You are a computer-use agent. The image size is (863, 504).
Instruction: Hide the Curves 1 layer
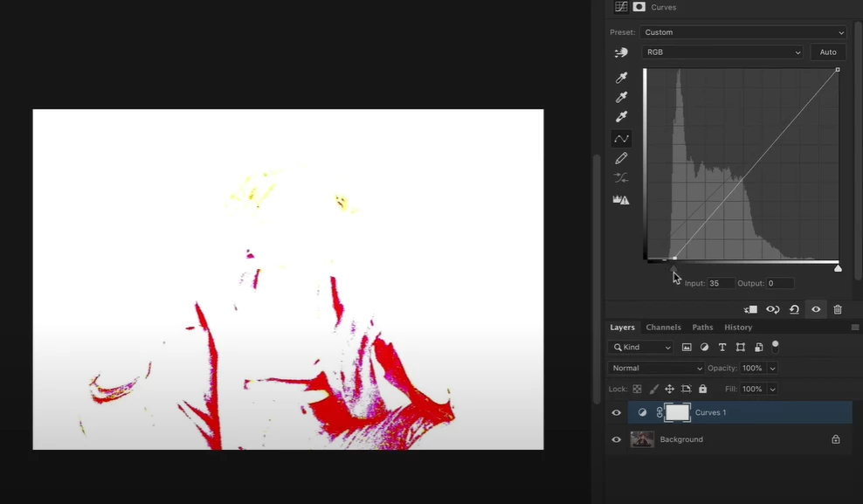[x=616, y=412]
